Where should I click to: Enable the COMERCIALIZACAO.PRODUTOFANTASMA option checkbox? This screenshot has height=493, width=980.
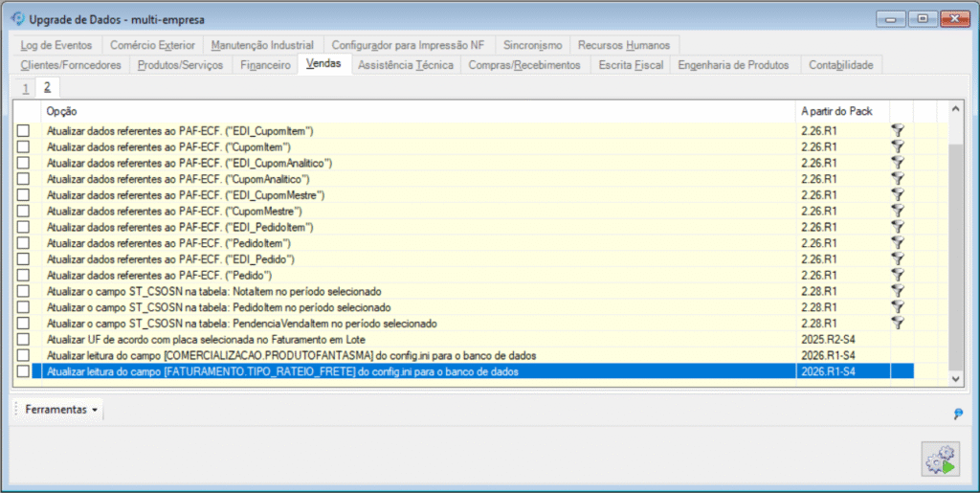(x=23, y=355)
